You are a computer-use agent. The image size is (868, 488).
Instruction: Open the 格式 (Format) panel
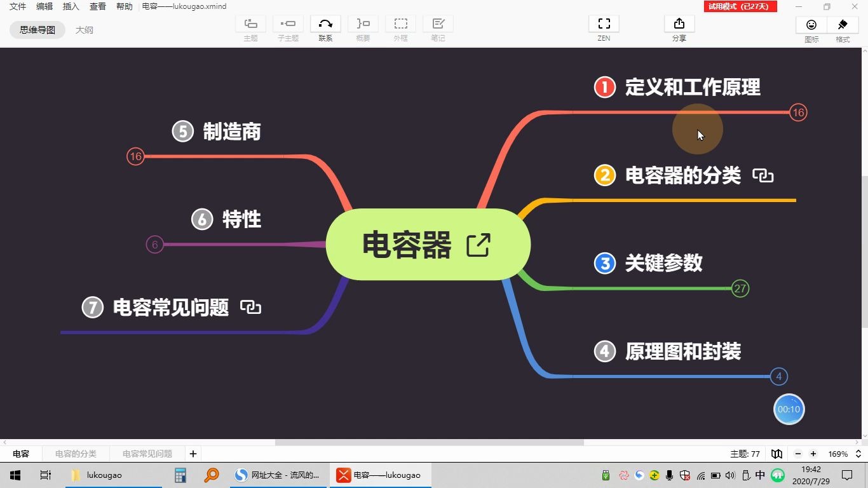pos(843,25)
